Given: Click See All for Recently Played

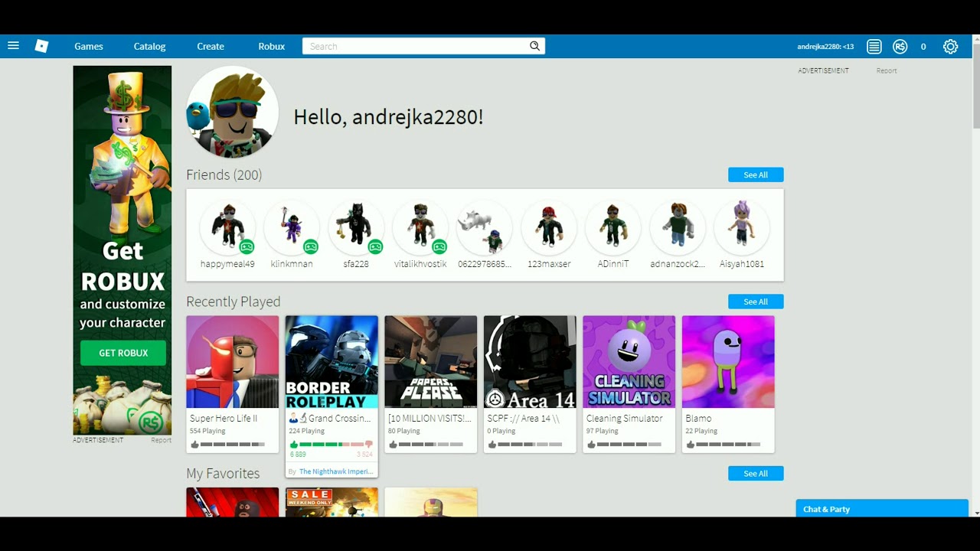Looking at the screenshot, I should [x=756, y=302].
